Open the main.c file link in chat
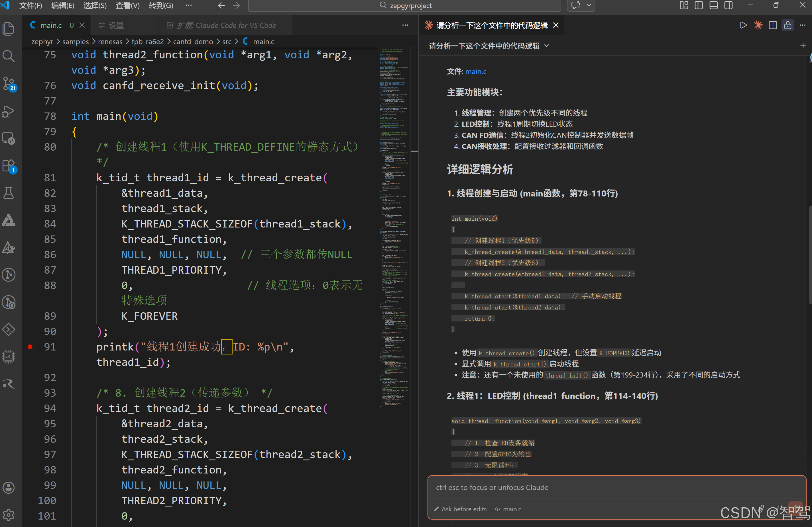 (x=476, y=71)
